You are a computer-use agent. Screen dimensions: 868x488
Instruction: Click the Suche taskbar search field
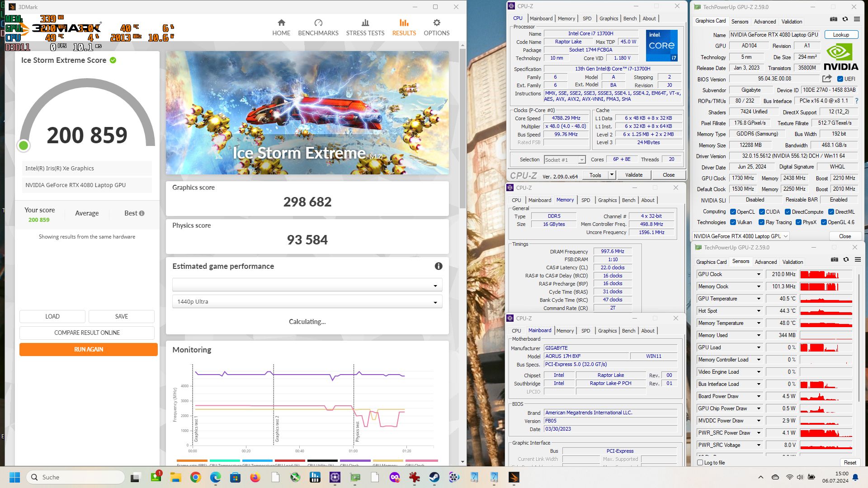pyautogui.click(x=75, y=477)
